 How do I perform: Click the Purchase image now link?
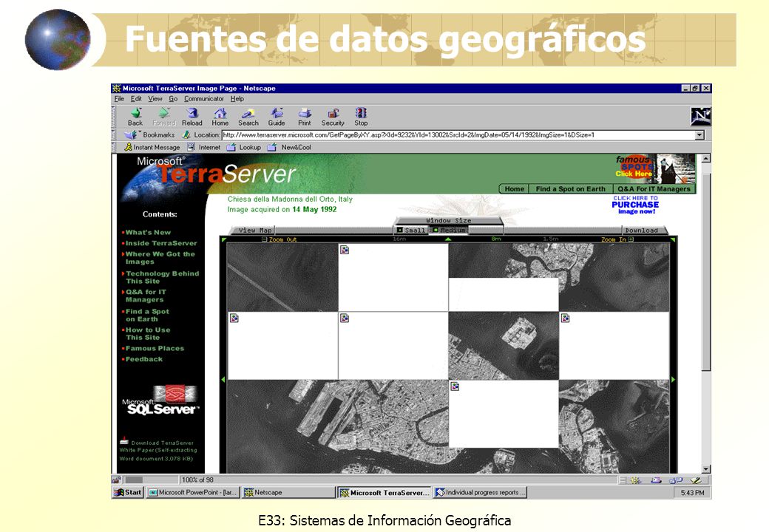click(x=635, y=205)
